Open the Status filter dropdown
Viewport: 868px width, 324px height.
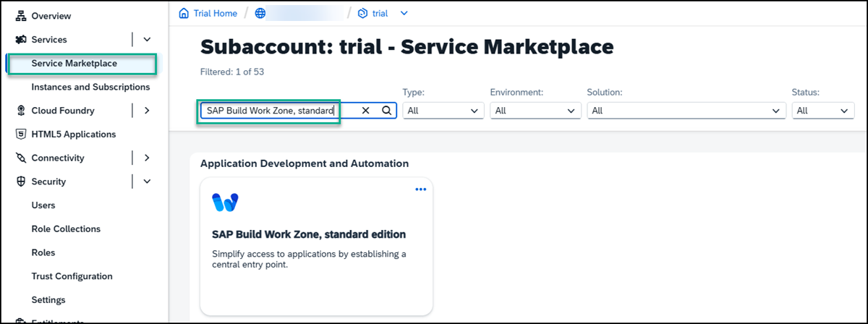tap(823, 111)
